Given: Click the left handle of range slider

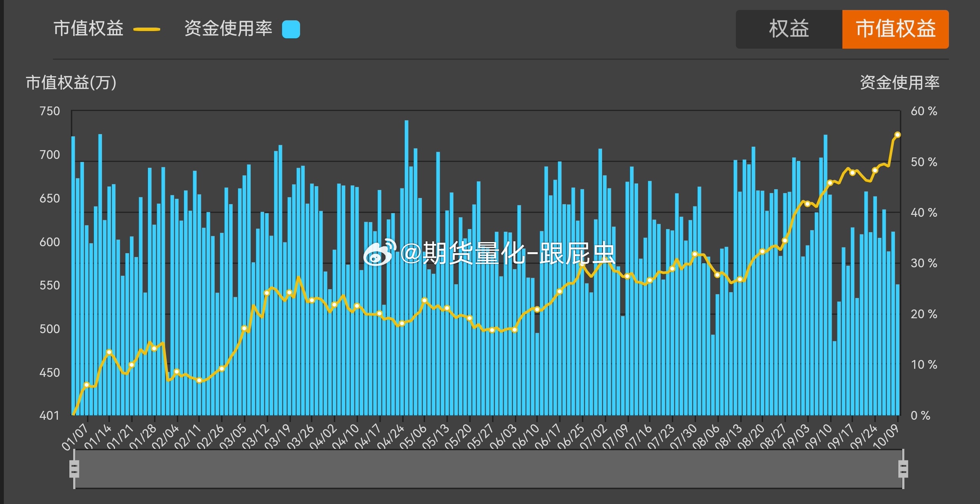Looking at the screenshot, I should [x=74, y=468].
